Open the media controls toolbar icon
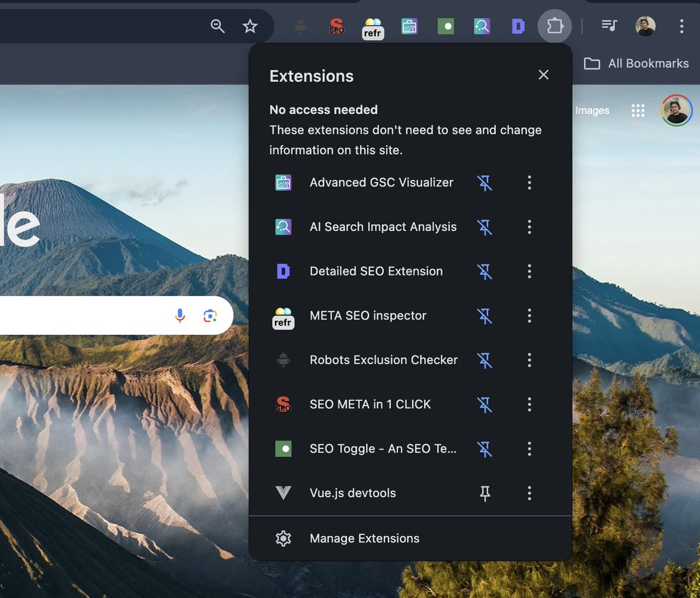The width and height of the screenshot is (700, 598). 609,26
